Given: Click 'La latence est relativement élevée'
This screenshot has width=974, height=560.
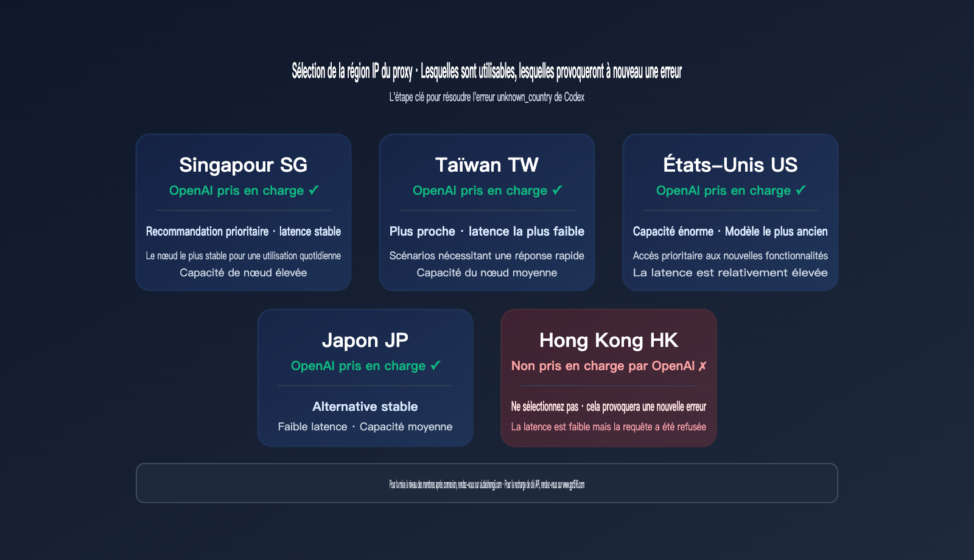Looking at the screenshot, I should (730, 273).
